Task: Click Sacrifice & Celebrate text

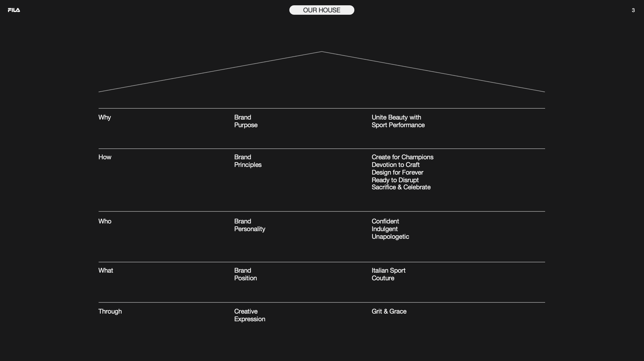Action: point(401,187)
